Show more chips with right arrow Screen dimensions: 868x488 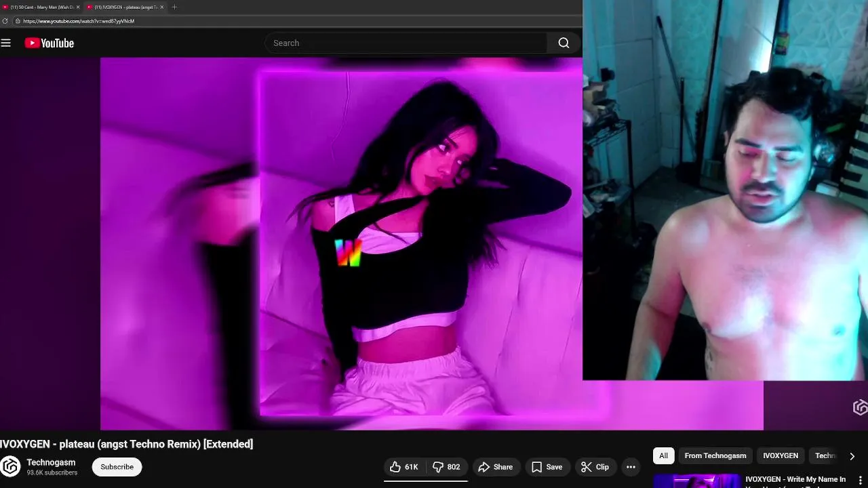point(852,456)
